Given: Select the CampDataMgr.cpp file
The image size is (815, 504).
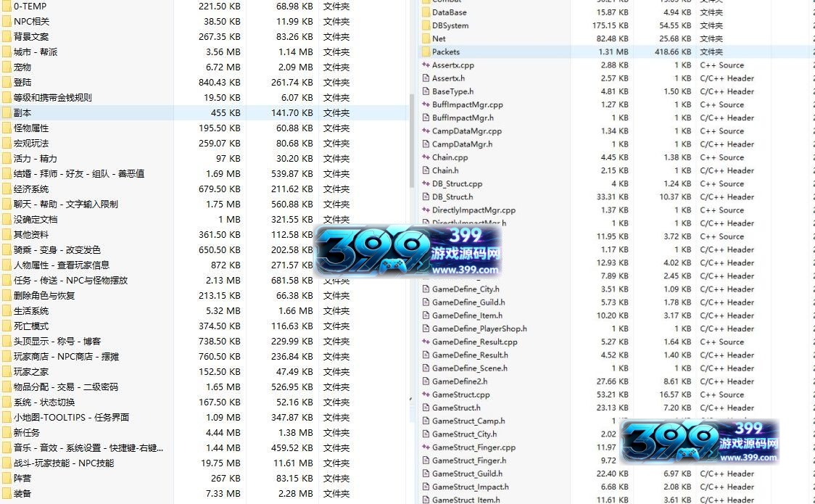Looking at the screenshot, I should click(467, 131).
